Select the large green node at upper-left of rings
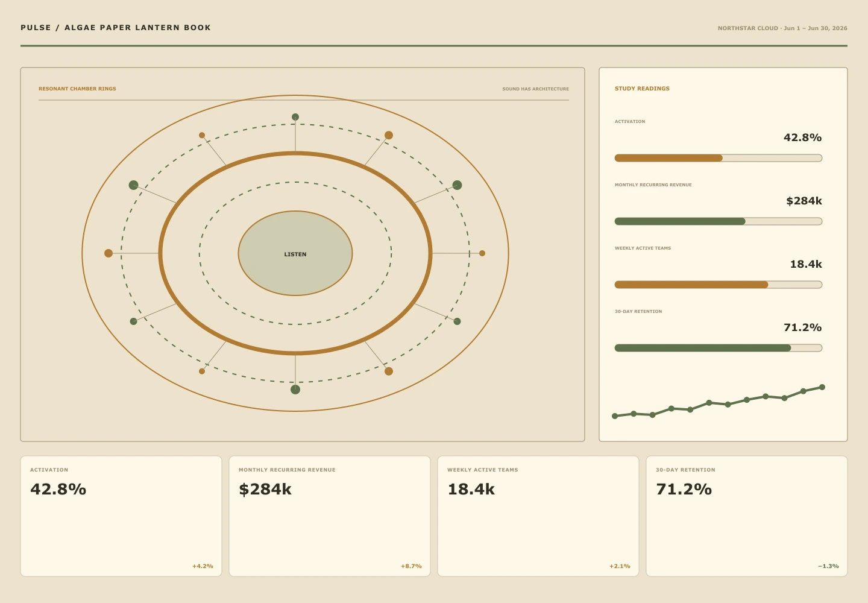The height and width of the screenshot is (603, 868). [134, 185]
